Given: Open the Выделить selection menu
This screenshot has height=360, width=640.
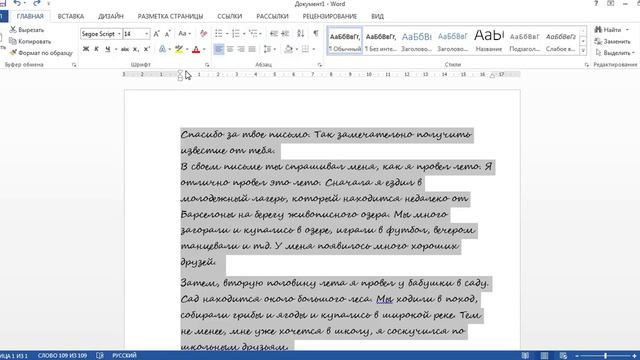Looking at the screenshot, I should [615, 53].
